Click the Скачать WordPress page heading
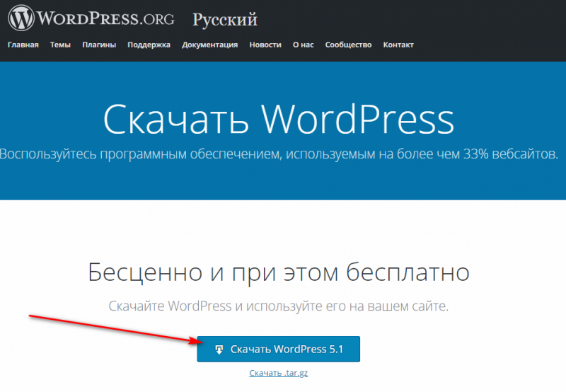This screenshot has height=392, width=566. (278, 120)
